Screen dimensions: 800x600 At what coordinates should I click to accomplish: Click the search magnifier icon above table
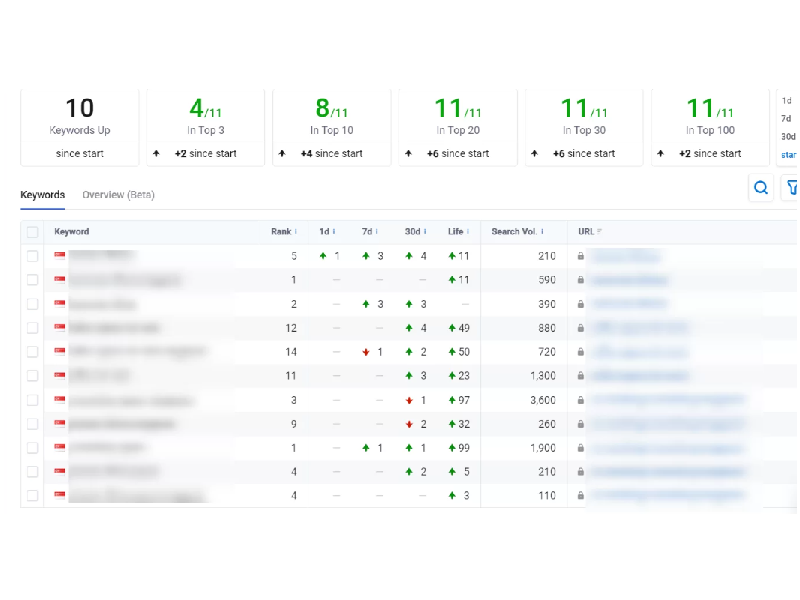(761, 187)
